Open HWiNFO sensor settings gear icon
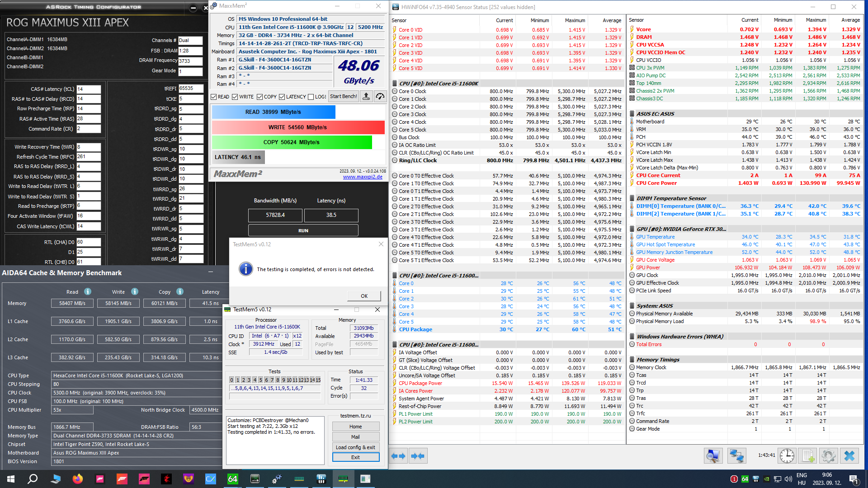Screen dimensions: 868x488 828,456
